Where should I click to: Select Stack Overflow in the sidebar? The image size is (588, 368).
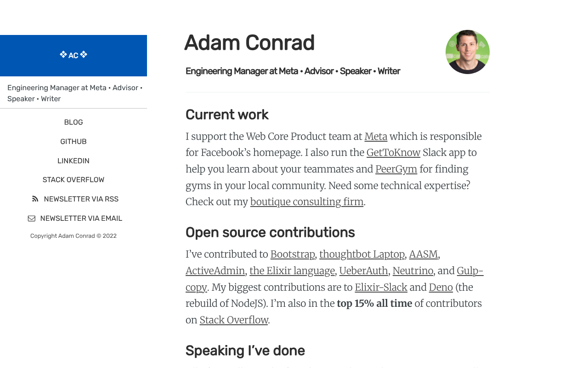[73, 180]
